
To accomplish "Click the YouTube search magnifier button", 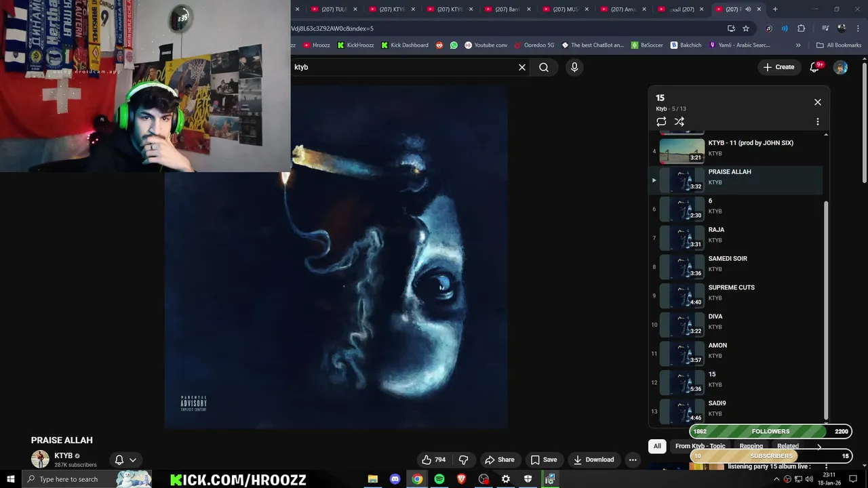I will 544,67.
